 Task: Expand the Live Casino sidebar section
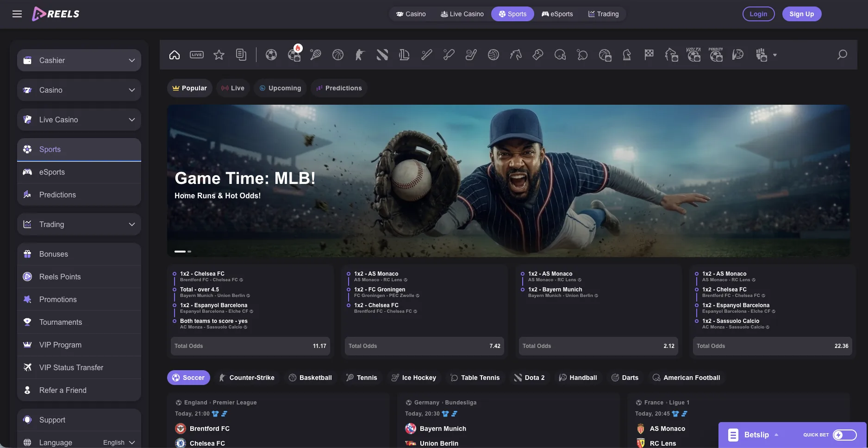[79, 120]
